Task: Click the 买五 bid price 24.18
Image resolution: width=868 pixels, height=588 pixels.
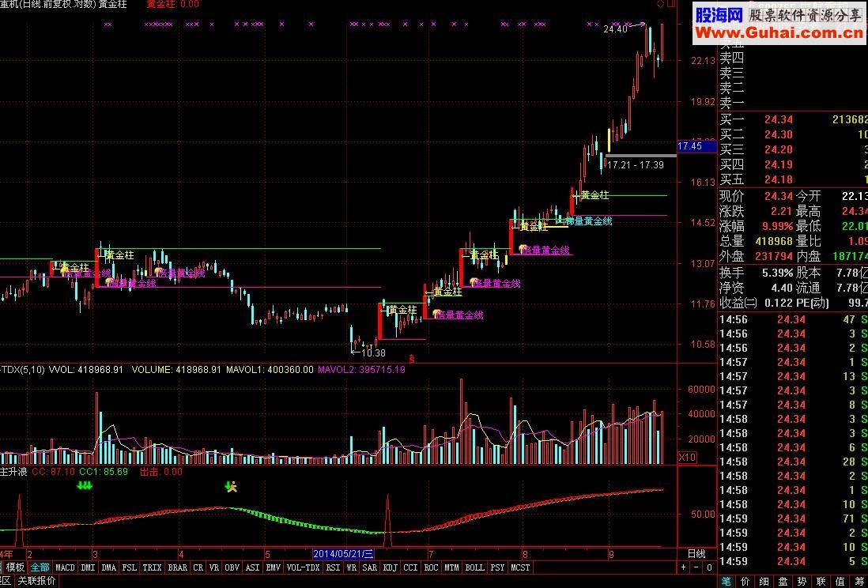Action: 779,179
